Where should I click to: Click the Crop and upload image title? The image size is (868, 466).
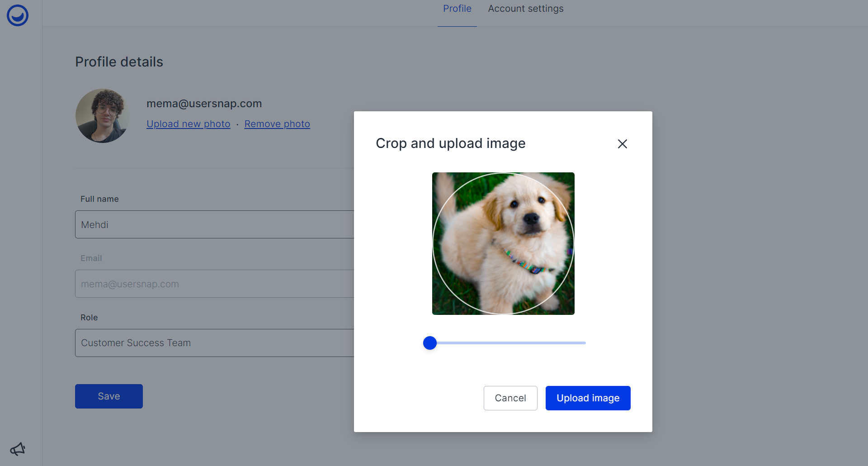coord(451,143)
